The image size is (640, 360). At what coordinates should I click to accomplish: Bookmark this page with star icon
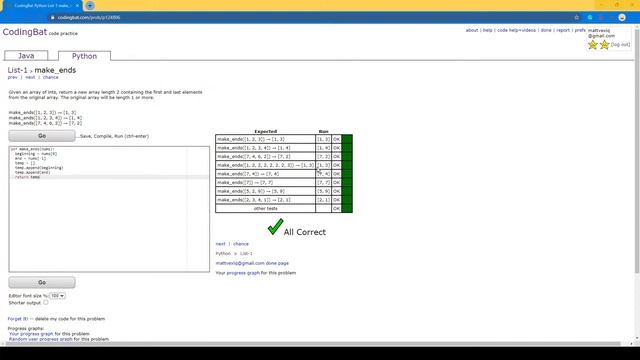point(576,18)
